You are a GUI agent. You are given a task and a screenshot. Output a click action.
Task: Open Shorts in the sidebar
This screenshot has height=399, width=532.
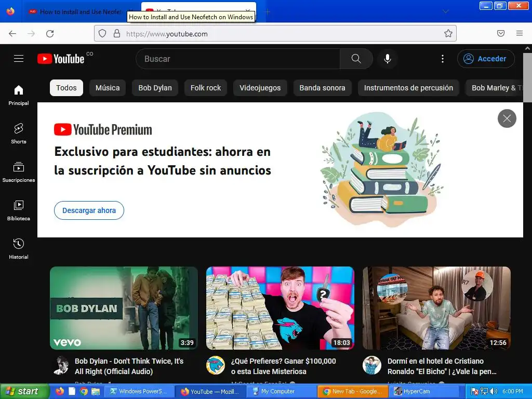tap(19, 134)
